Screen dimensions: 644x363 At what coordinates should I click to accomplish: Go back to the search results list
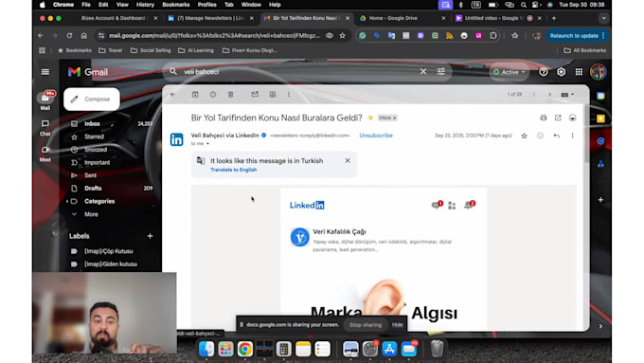pyautogui.click(x=172, y=95)
